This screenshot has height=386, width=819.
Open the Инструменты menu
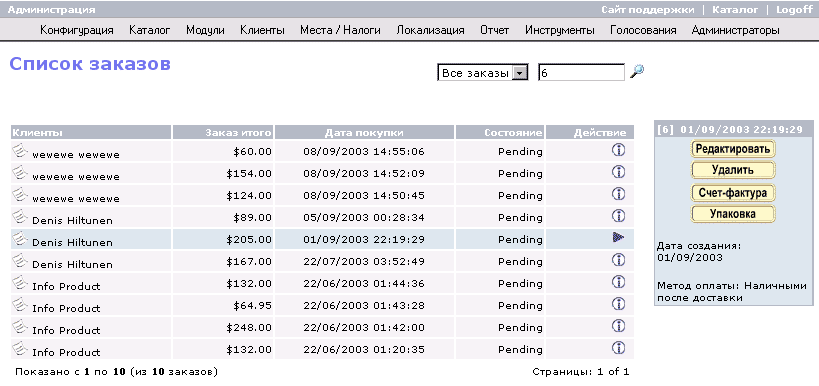(x=559, y=30)
